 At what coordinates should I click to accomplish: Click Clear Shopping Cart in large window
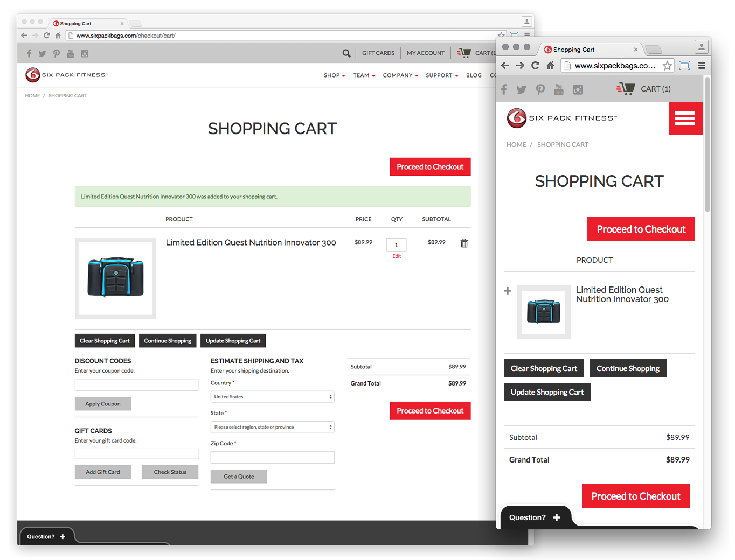105,341
